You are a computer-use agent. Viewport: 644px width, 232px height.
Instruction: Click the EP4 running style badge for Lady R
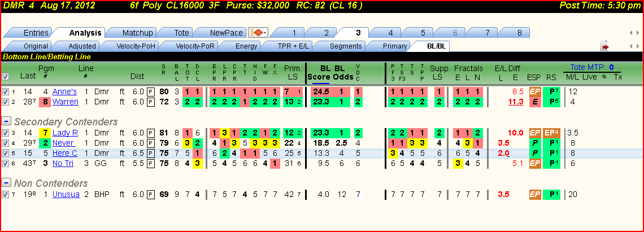pos(551,133)
